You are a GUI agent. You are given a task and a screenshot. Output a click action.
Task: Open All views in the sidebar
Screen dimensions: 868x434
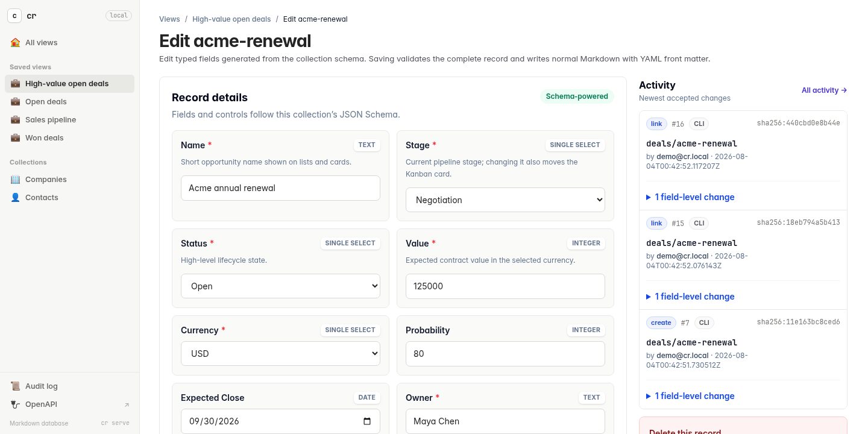click(x=69, y=43)
